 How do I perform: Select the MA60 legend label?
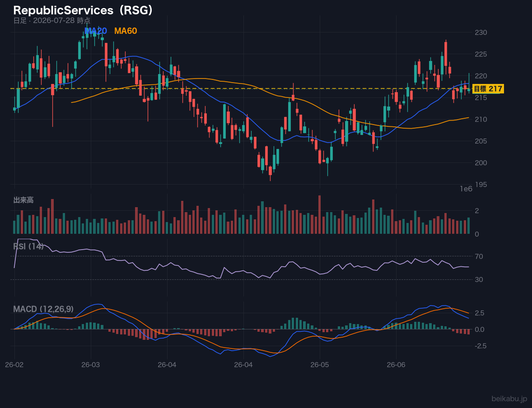(x=126, y=31)
